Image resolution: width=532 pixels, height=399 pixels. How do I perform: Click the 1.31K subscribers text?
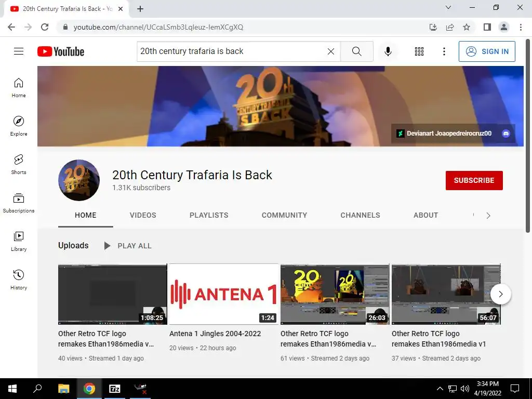pos(141,188)
